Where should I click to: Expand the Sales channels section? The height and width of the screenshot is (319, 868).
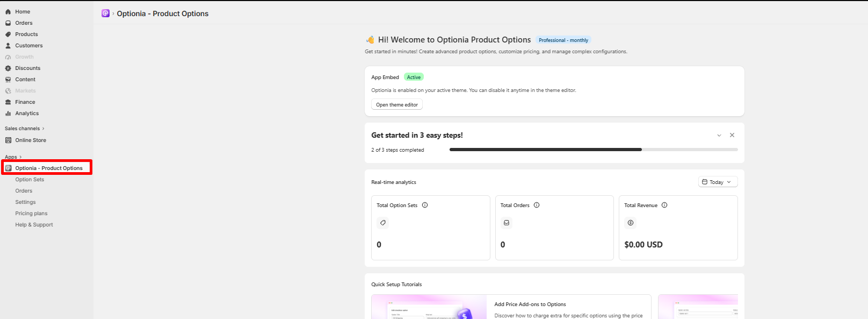[24, 129]
